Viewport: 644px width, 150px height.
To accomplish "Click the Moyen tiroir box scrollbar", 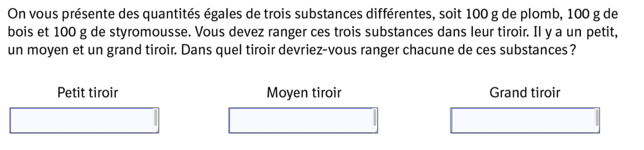I will coord(375,118).
